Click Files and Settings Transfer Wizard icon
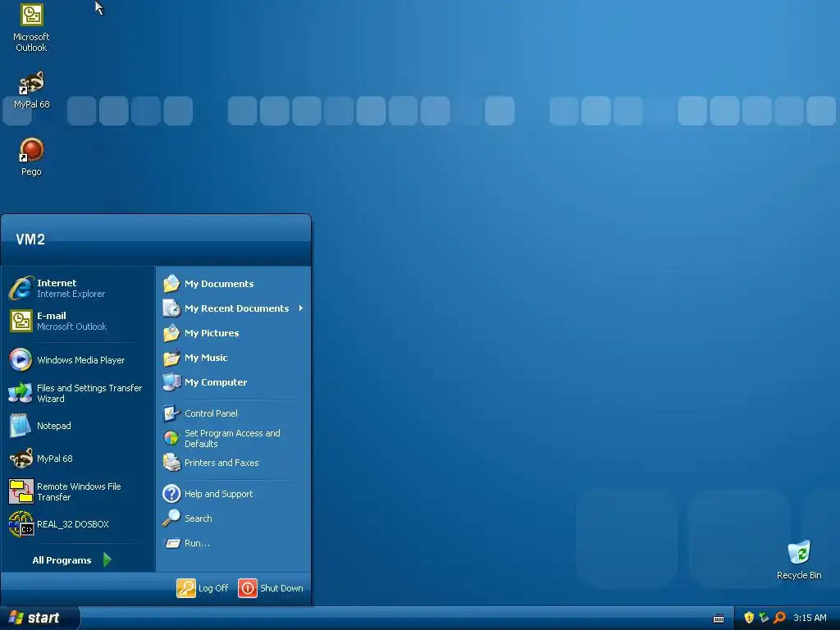Viewport: 840px width, 630px height. coord(21,393)
